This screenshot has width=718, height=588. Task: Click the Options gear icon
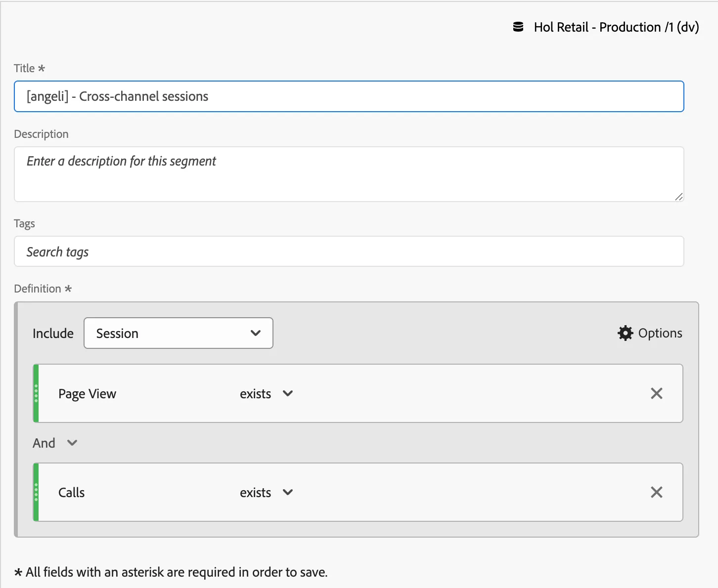pyautogui.click(x=625, y=333)
